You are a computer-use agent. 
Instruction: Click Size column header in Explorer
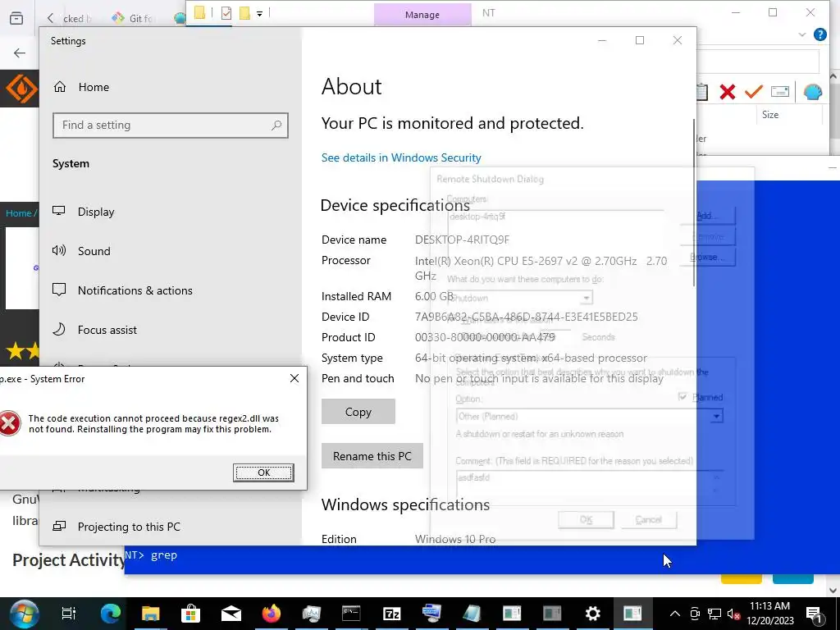[769, 115]
